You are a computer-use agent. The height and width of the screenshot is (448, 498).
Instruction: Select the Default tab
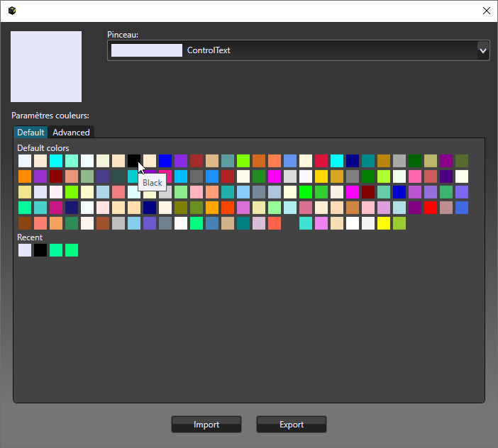point(31,133)
